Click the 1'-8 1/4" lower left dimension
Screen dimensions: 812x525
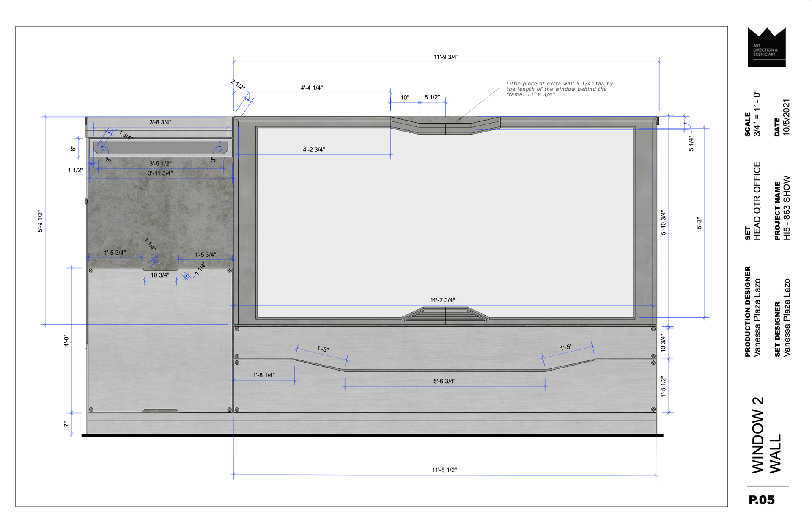tap(263, 375)
